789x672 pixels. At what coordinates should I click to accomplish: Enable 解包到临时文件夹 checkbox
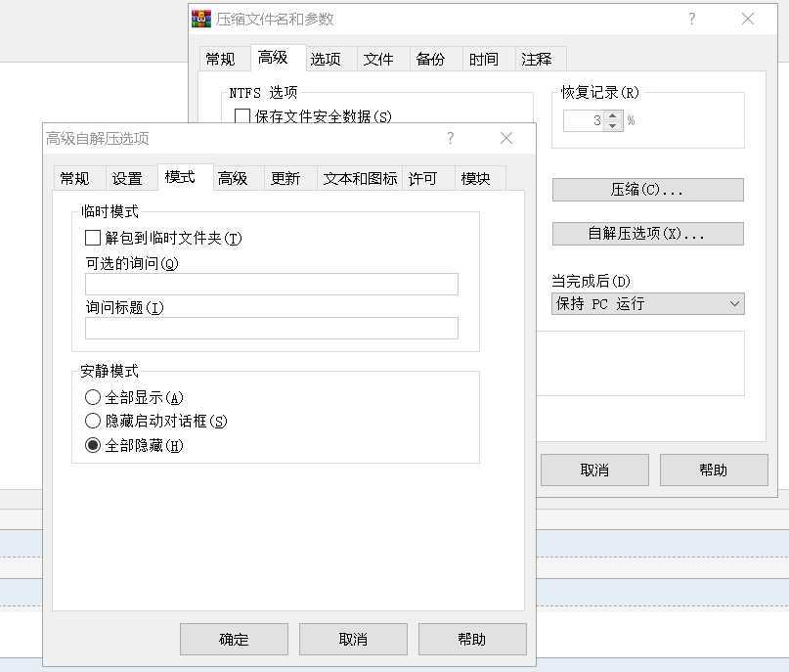click(93, 238)
